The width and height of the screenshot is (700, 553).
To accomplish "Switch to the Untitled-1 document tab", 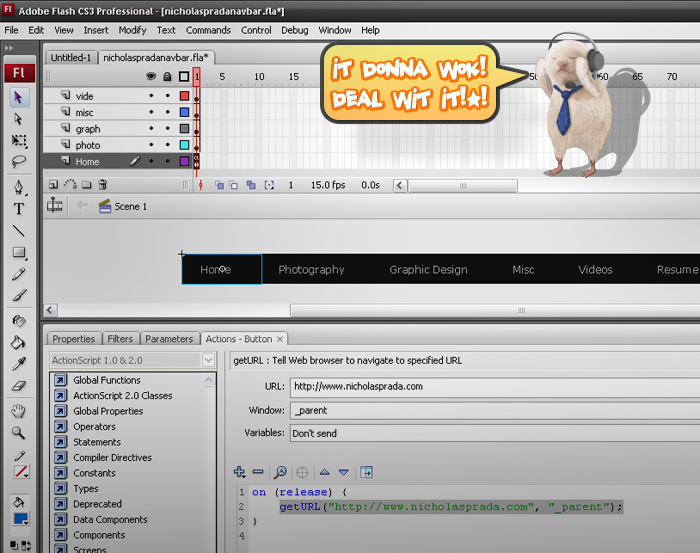I will (x=71, y=58).
